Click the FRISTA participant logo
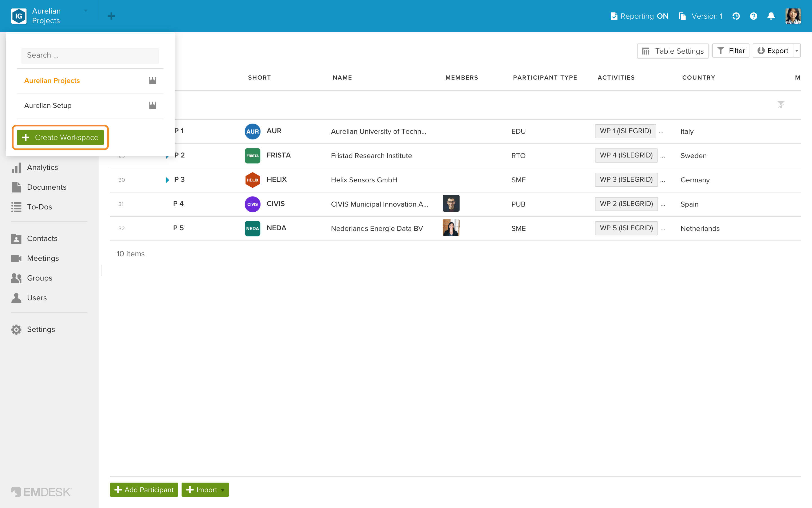 click(252, 156)
